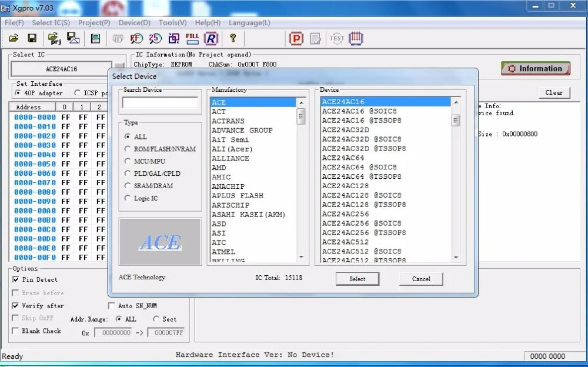This screenshot has width=588, height=367.
Task: Click the grayed ID chip icon
Action: pos(118,38)
